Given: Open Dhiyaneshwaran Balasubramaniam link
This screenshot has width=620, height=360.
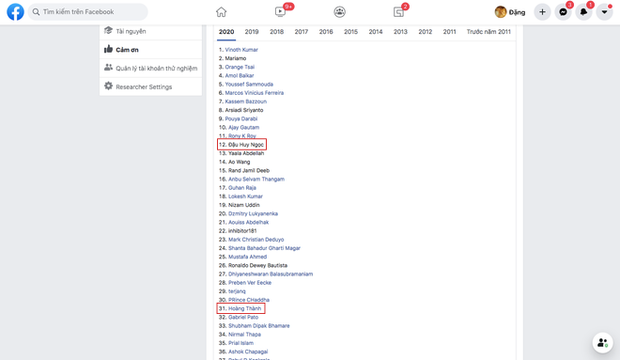Looking at the screenshot, I should [270, 274].
